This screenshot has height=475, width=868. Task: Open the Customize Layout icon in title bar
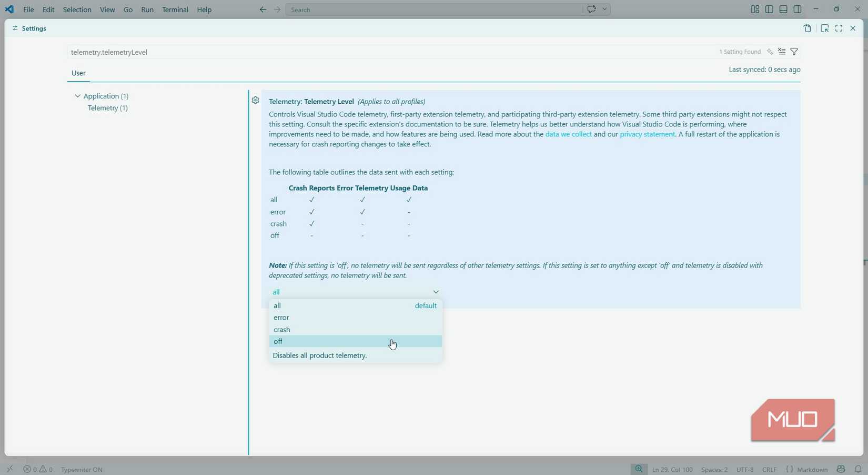[x=755, y=9]
